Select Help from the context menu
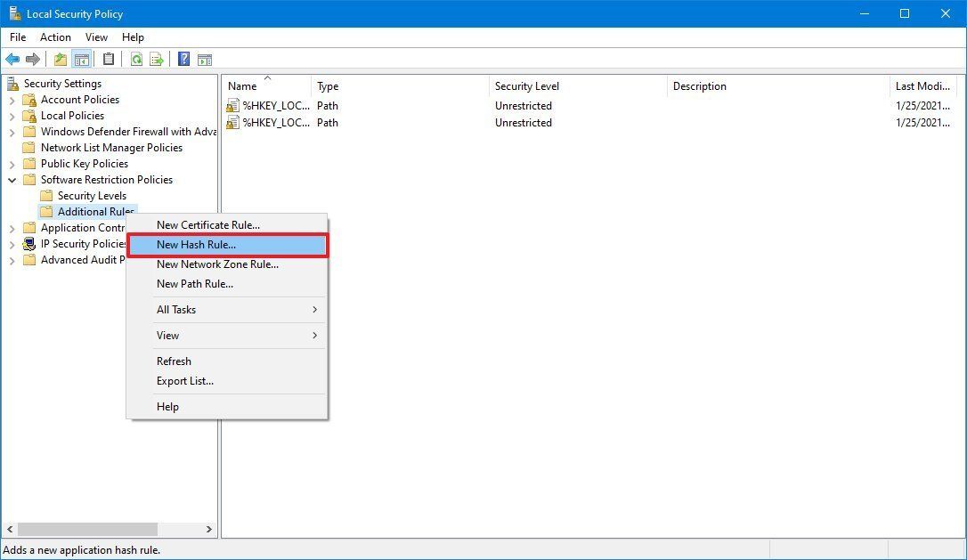Screen dimensions: 967x560 pyautogui.click(x=227, y=407)
